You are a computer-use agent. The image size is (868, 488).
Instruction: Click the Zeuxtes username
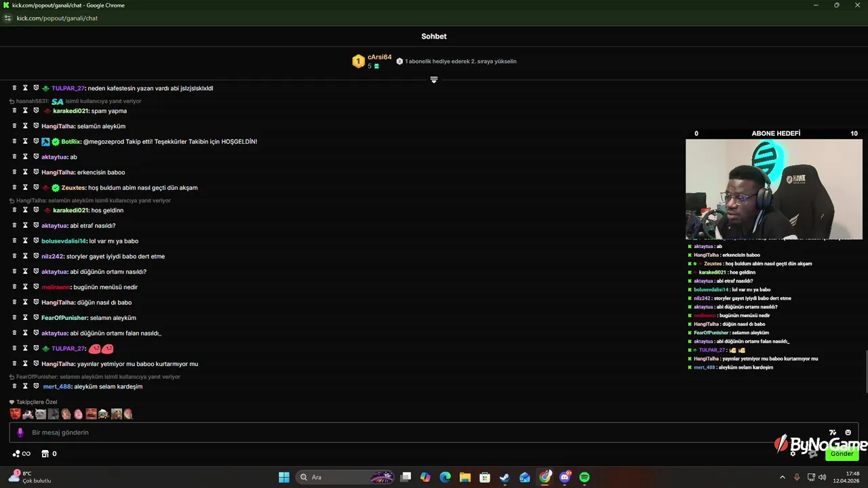[x=73, y=188]
